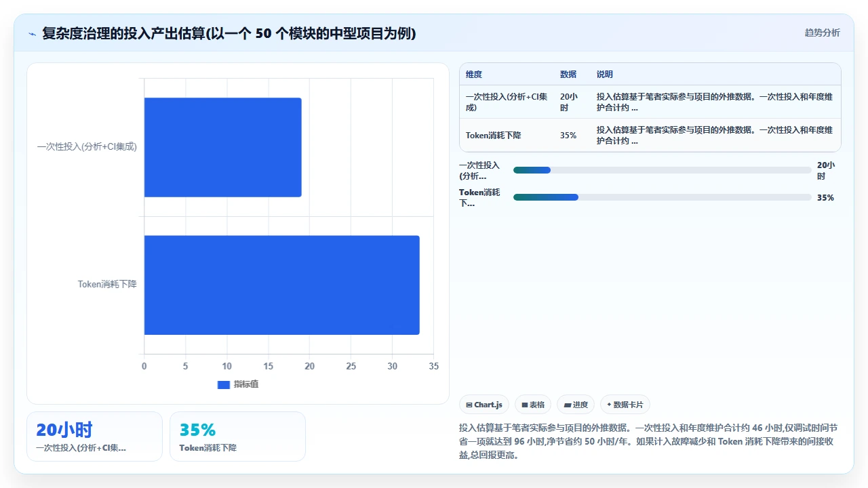Click description in the Token消耗下降 table row
Image resolution: width=868 pixels, height=488 pixels.
click(x=715, y=136)
